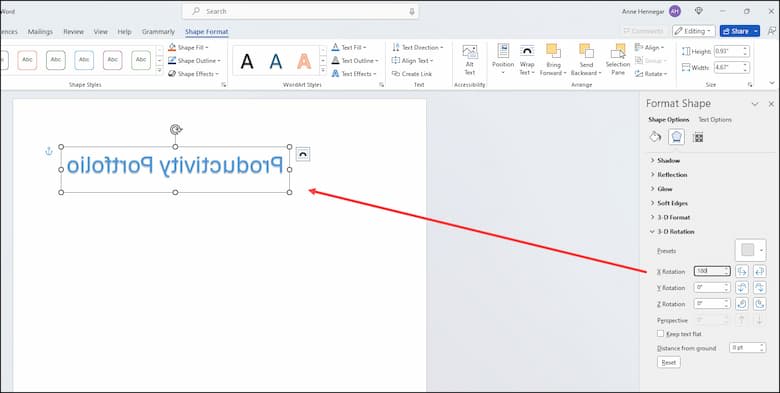Open the Rotate dropdown in Arrange group
Image resolution: width=780 pixels, height=393 pixels.
click(651, 74)
